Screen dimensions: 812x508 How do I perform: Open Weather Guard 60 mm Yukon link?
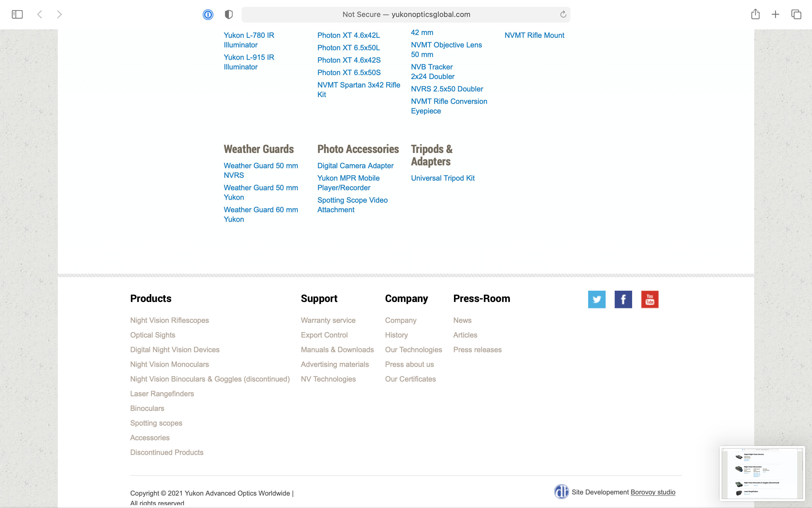261,214
